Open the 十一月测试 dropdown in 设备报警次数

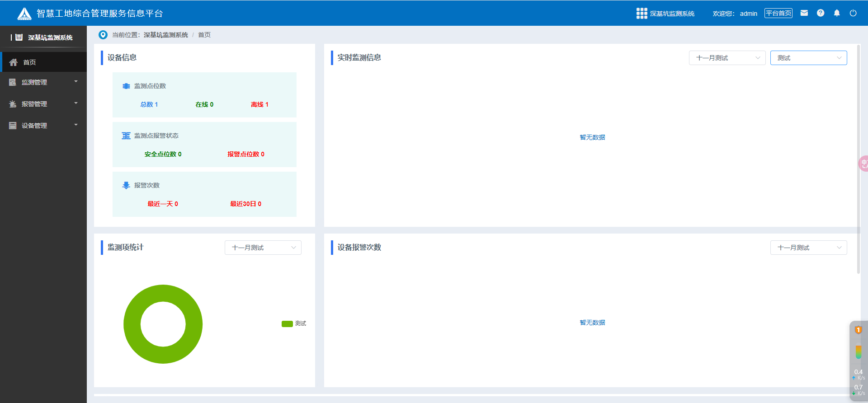point(808,248)
